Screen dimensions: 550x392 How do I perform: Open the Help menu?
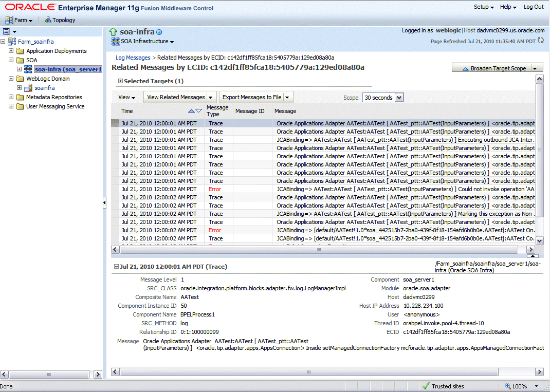(x=508, y=7)
